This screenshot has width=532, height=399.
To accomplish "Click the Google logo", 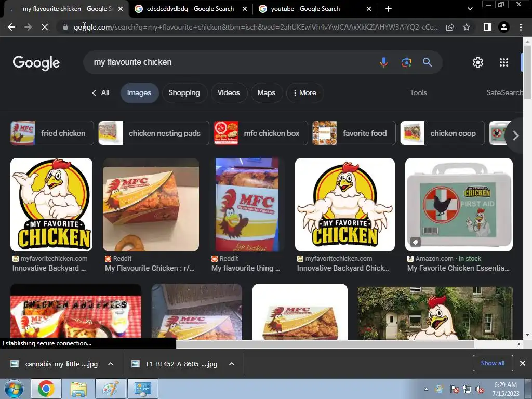I will click(36, 62).
